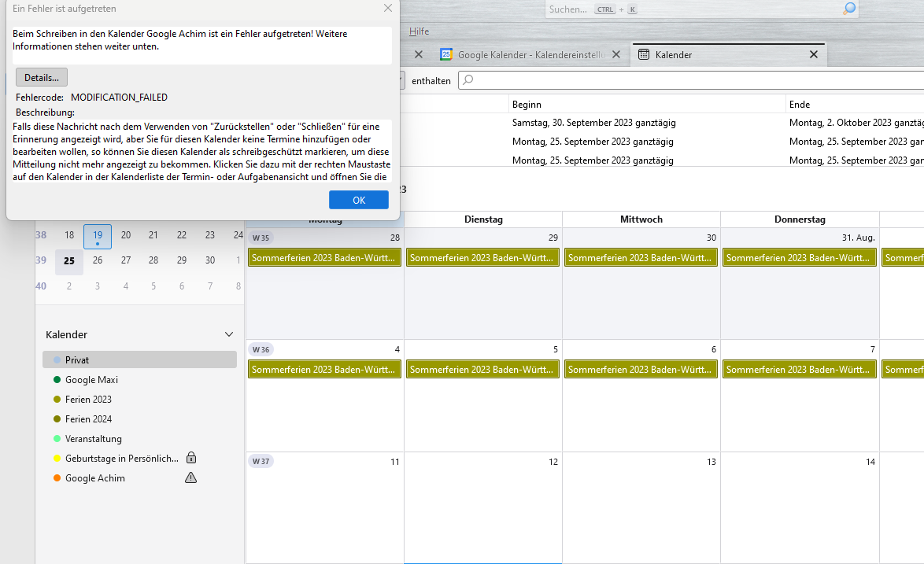
Task: Switch to Google Kalender - Kalendereinstellungen tab
Action: point(530,55)
